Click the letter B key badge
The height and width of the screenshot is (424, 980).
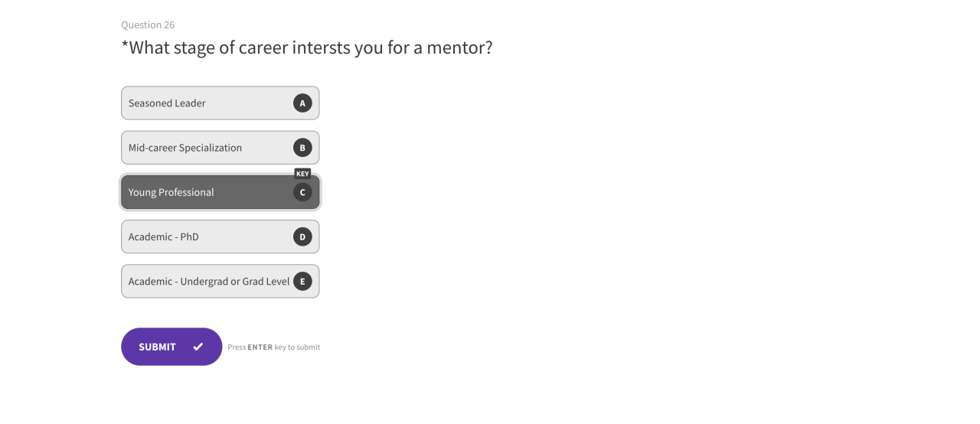click(x=302, y=148)
